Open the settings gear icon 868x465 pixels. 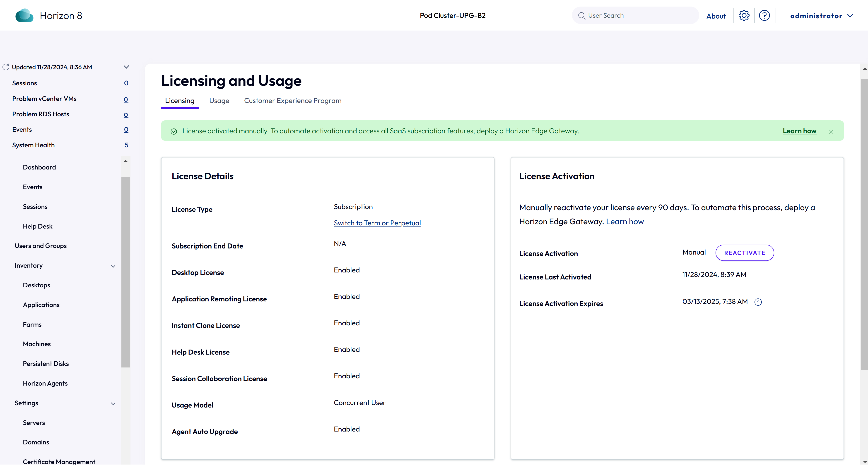[x=744, y=15]
